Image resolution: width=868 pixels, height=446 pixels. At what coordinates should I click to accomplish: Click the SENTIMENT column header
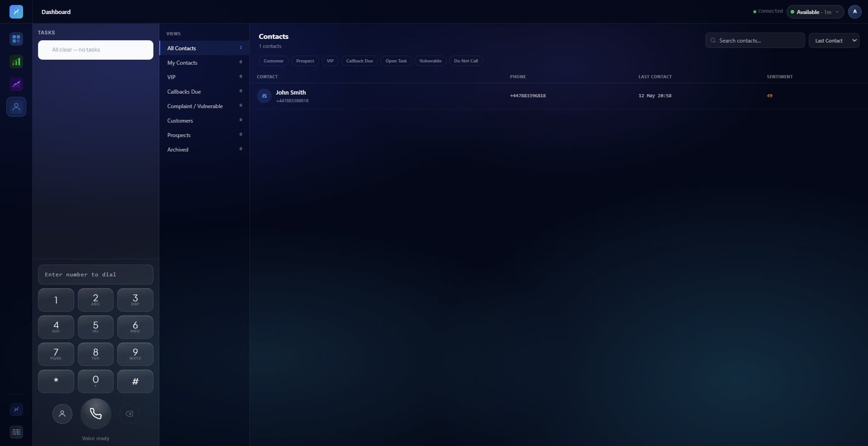point(779,77)
